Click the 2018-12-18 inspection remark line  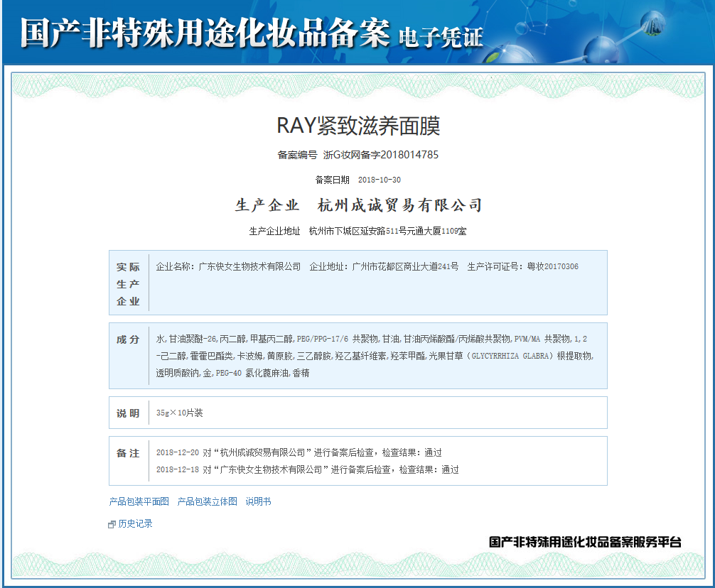click(x=308, y=469)
